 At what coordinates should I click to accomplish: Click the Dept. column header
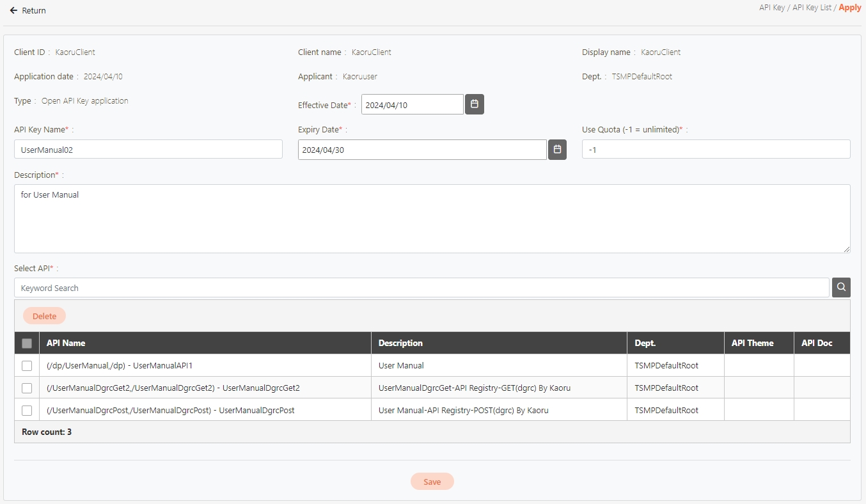click(645, 343)
